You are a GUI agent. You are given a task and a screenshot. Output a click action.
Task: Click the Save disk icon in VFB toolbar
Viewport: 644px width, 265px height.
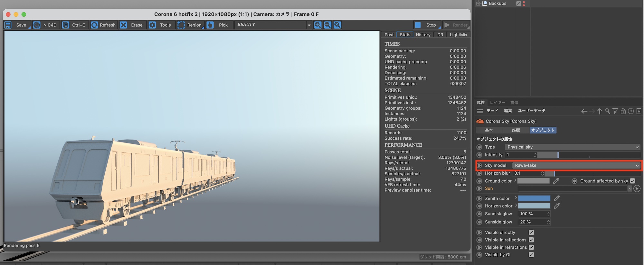point(8,25)
